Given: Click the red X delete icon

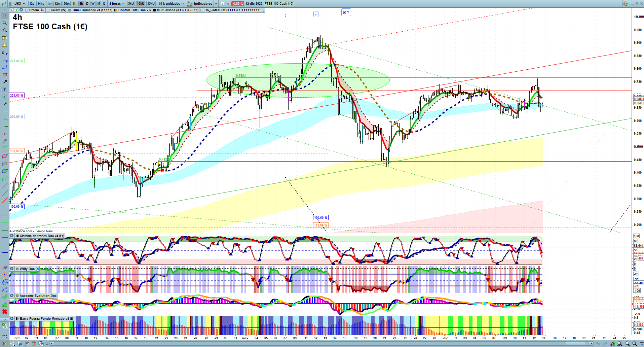Looking at the screenshot, I should point(5,312).
